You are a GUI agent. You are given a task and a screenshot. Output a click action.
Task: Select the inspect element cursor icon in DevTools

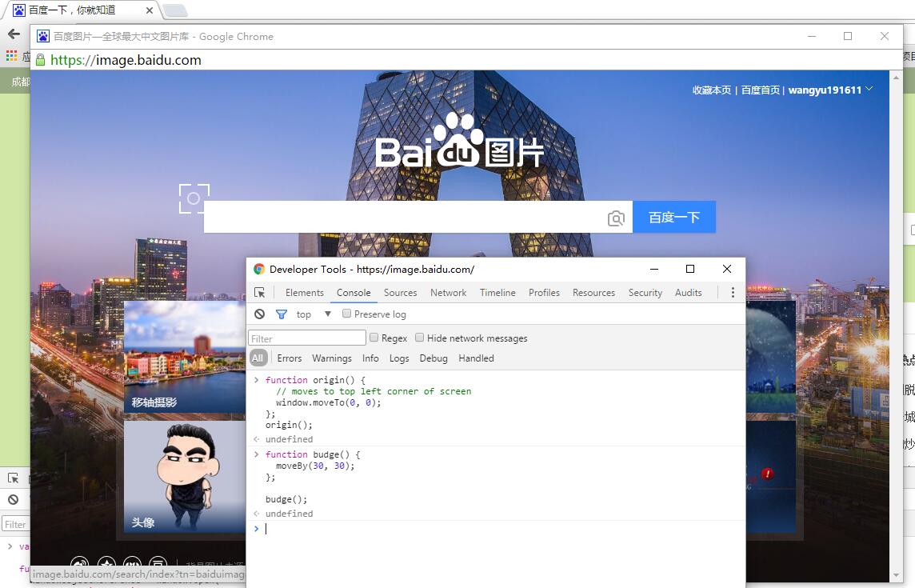(x=260, y=292)
